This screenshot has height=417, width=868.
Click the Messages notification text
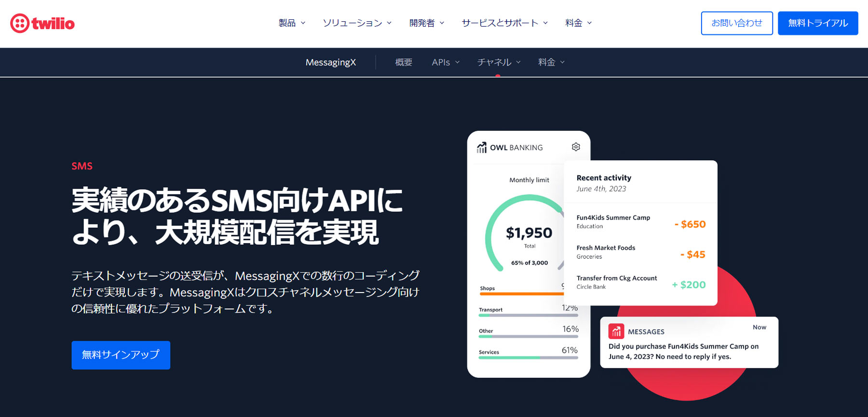tap(683, 351)
